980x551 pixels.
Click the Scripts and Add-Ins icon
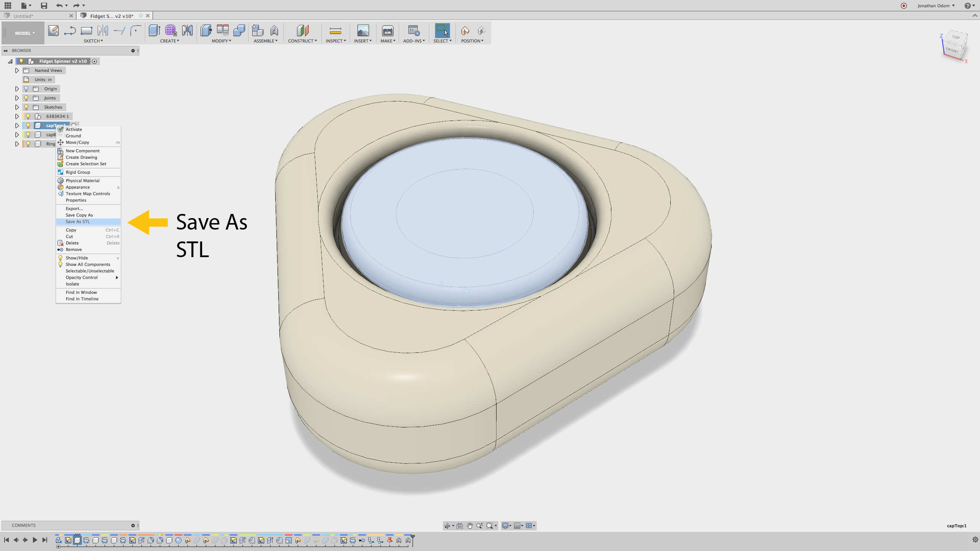(x=413, y=30)
